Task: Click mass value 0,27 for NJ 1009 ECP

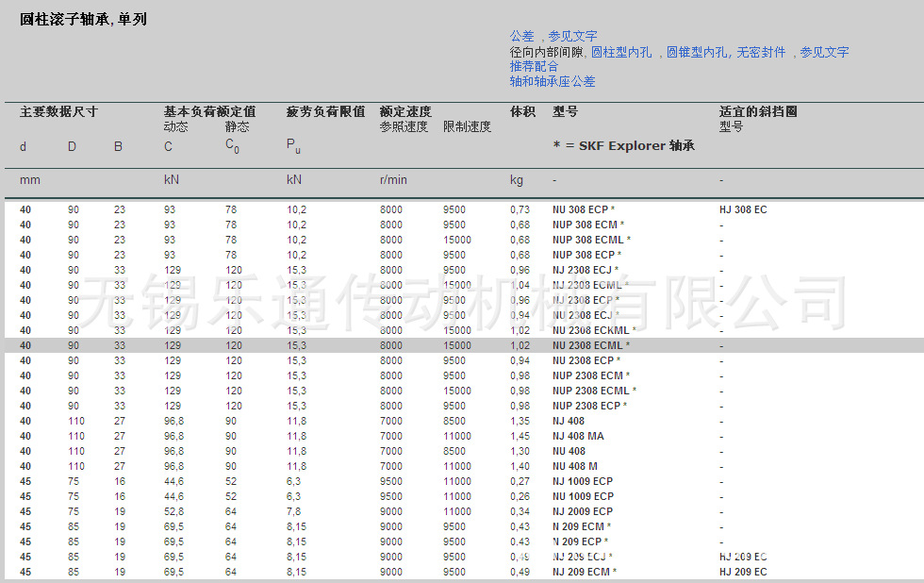Action: point(520,482)
